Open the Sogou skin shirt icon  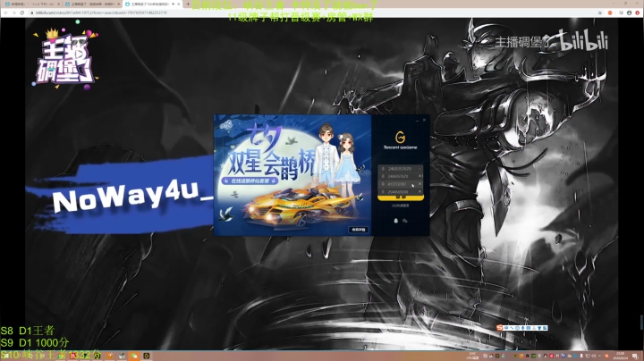(539, 328)
